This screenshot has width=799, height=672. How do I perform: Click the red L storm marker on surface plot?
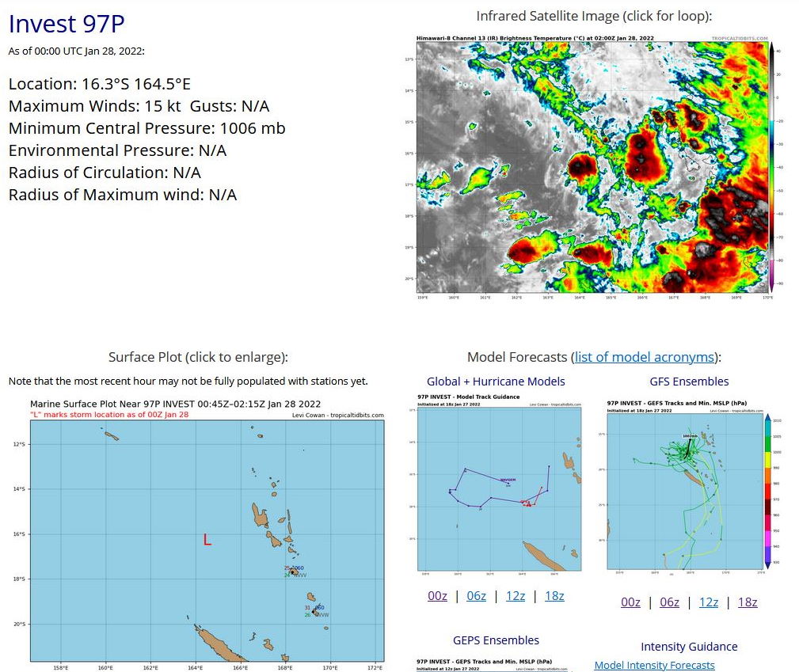207,541
